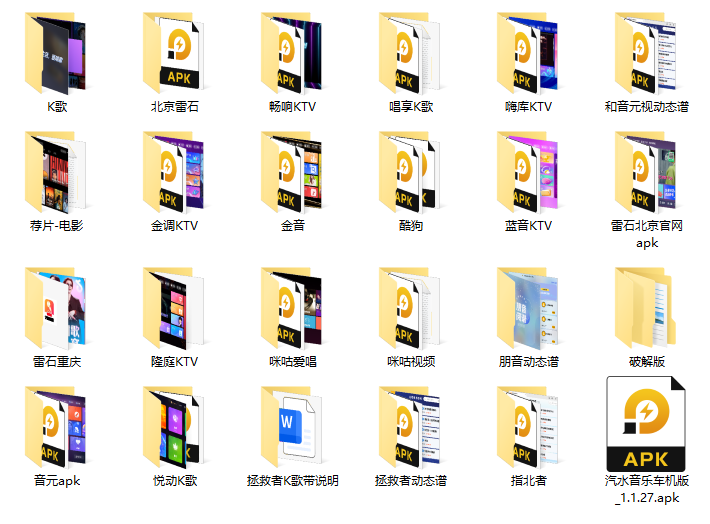Click the file name 汽水音乐车机版_1.1.27.apk
Screen dimensions: 710x524
647,489
